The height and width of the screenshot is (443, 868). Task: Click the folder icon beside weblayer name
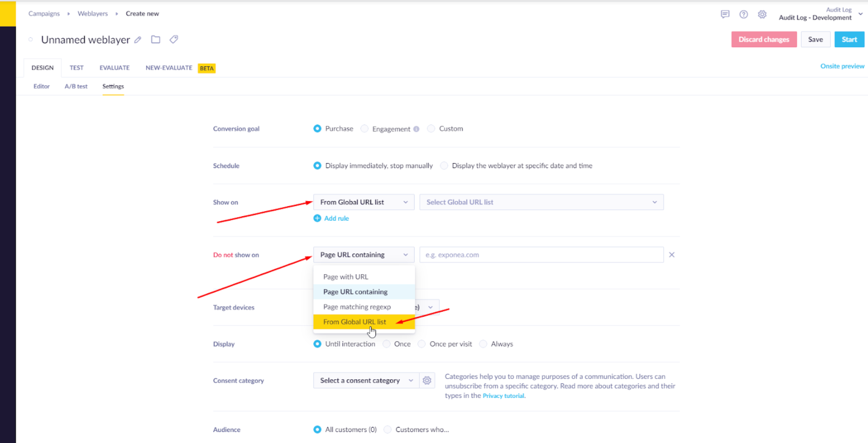point(155,39)
